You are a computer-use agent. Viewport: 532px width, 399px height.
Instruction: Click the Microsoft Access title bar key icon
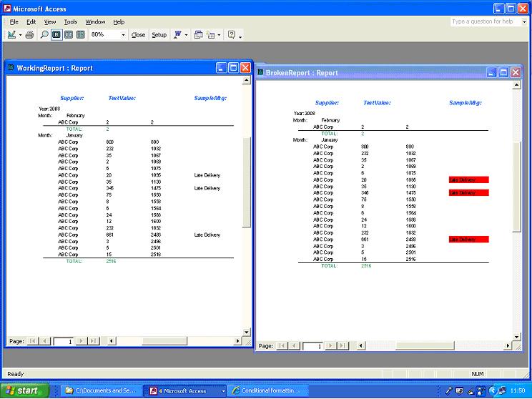pos(7,8)
